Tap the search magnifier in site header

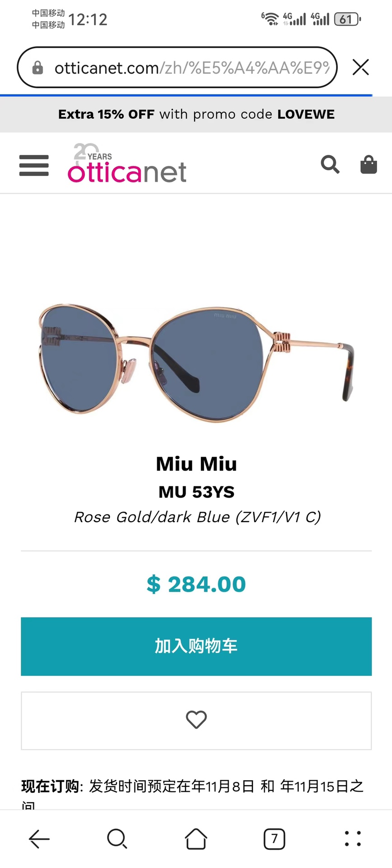330,165
